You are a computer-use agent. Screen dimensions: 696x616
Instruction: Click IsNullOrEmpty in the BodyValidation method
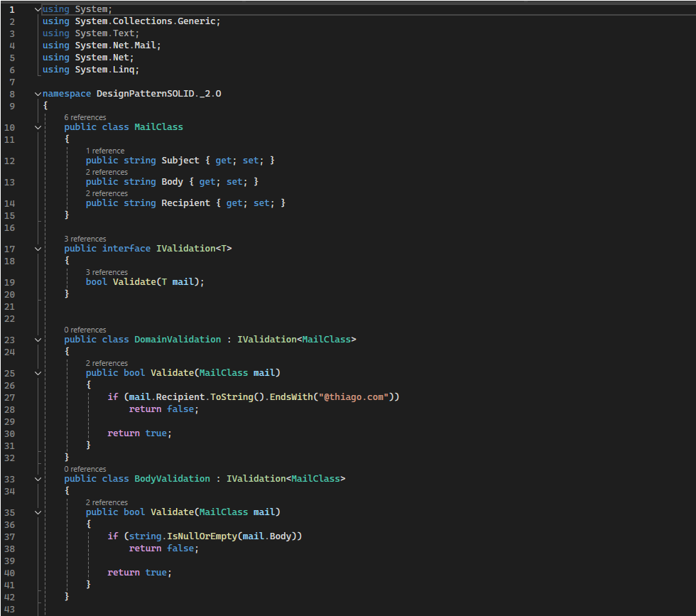coord(202,536)
